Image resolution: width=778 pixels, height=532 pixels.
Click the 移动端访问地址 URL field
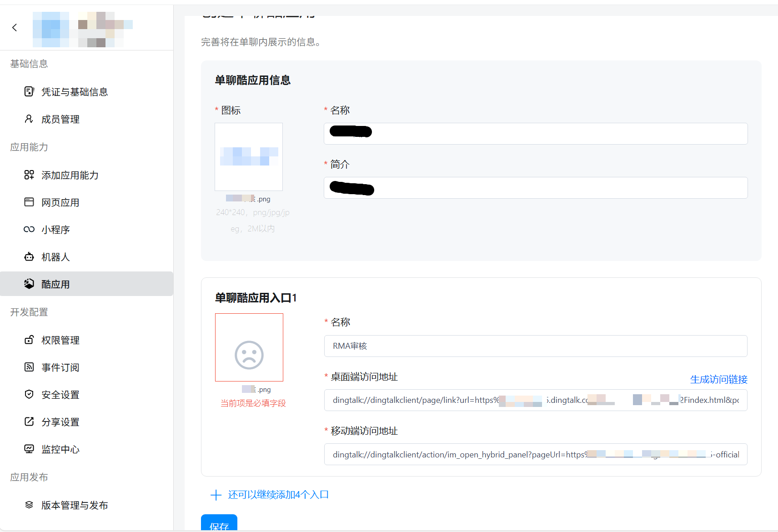pos(536,454)
